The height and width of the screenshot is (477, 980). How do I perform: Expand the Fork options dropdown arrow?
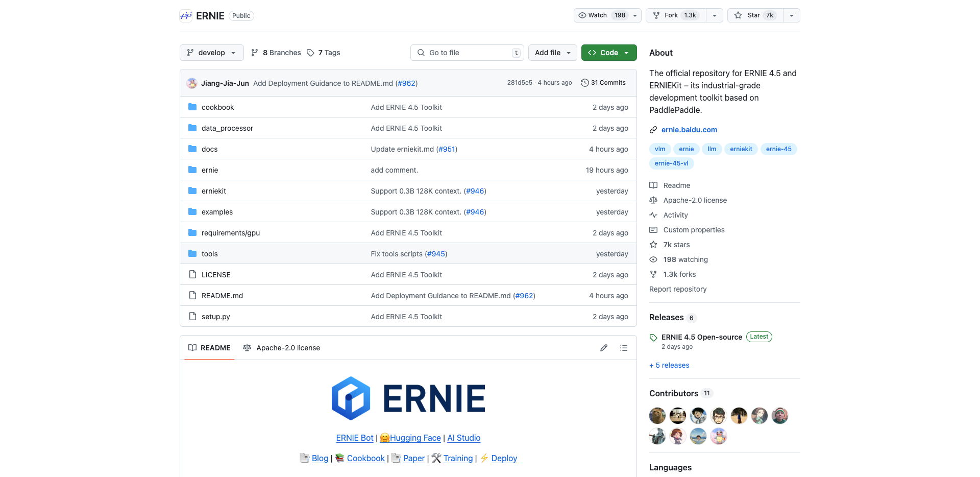pos(715,15)
